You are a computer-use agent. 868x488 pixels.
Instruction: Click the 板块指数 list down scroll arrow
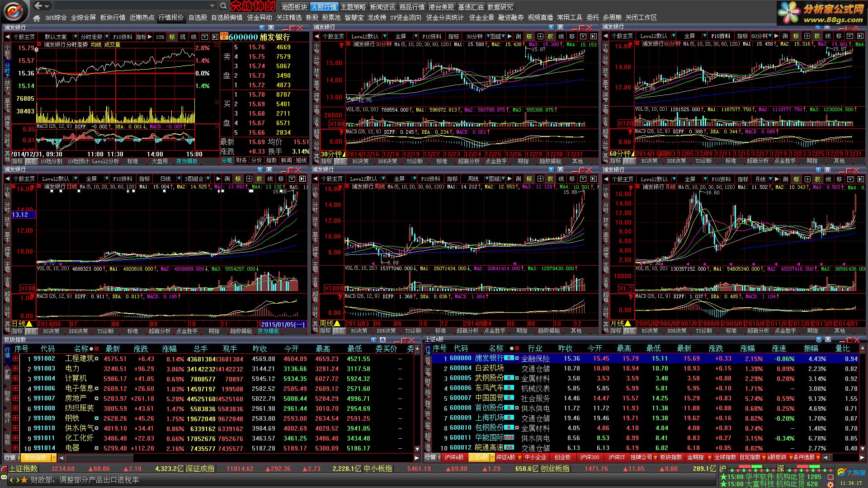[417, 449]
